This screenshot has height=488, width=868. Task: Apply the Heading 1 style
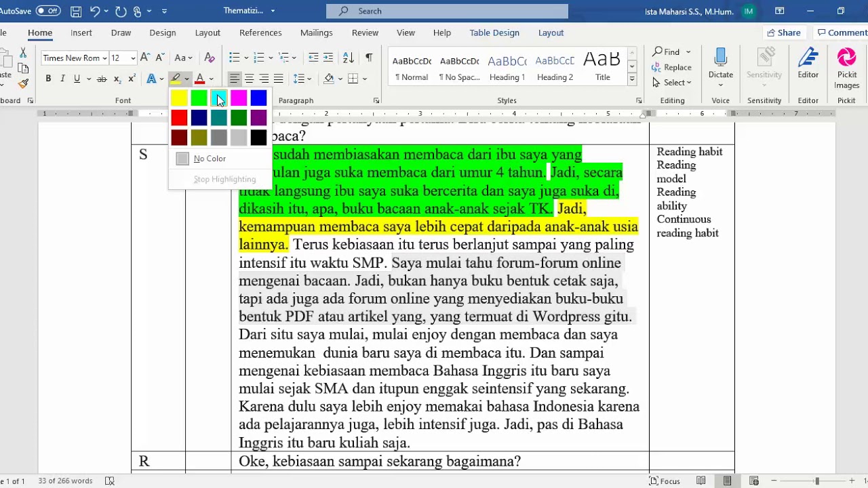click(x=507, y=67)
